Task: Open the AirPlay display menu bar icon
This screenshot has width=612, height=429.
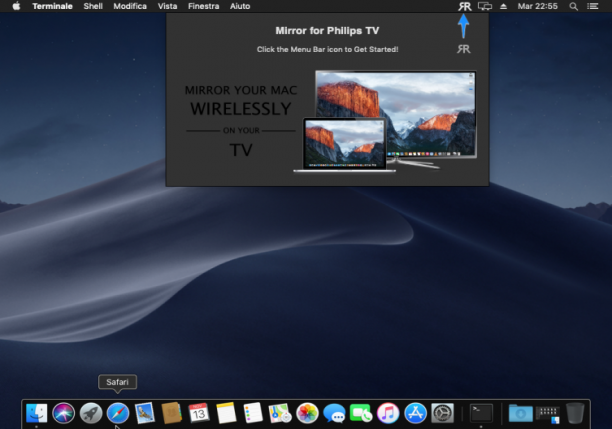Action: (485, 6)
